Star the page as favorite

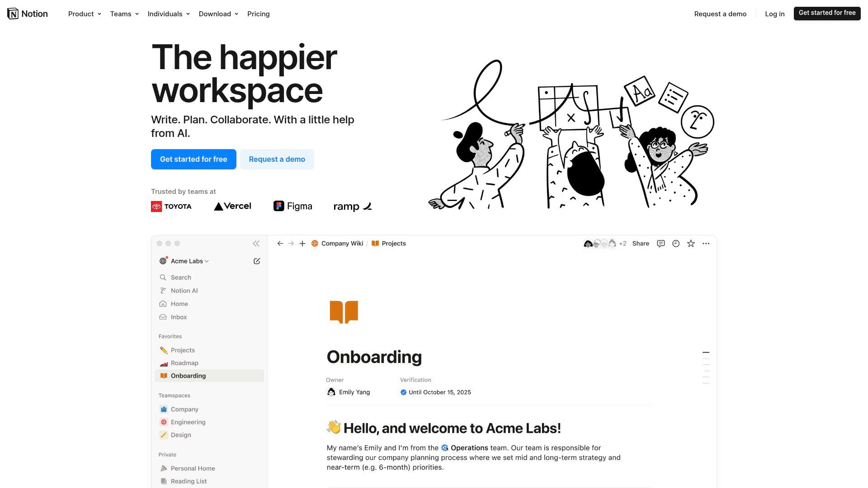coord(691,244)
